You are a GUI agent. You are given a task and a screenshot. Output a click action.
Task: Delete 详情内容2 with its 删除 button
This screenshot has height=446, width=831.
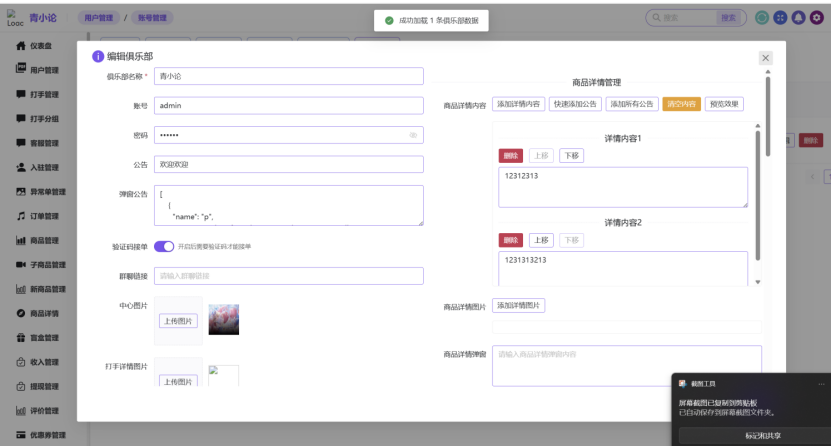(x=511, y=240)
